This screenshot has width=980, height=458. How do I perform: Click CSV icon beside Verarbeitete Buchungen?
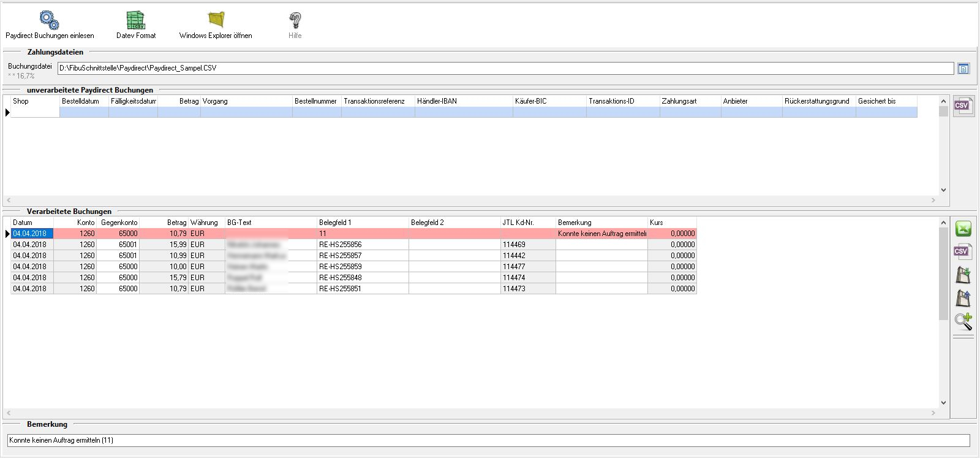tap(962, 252)
